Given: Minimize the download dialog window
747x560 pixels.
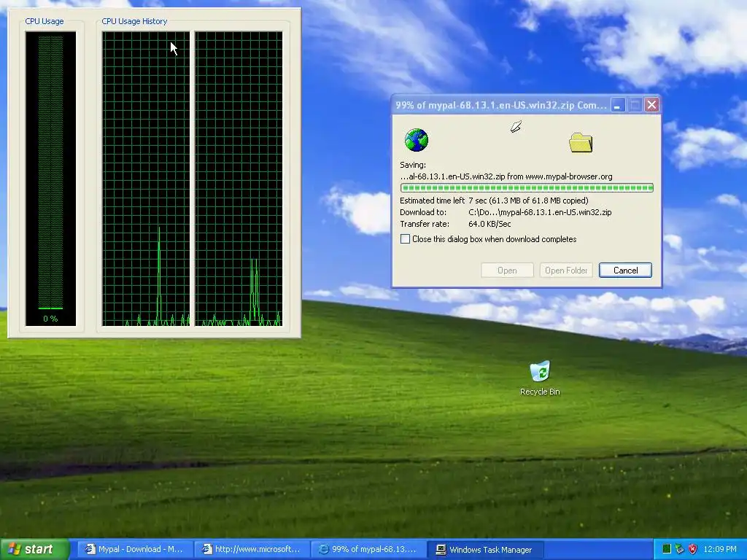Looking at the screenshot, I should (617, 105).
